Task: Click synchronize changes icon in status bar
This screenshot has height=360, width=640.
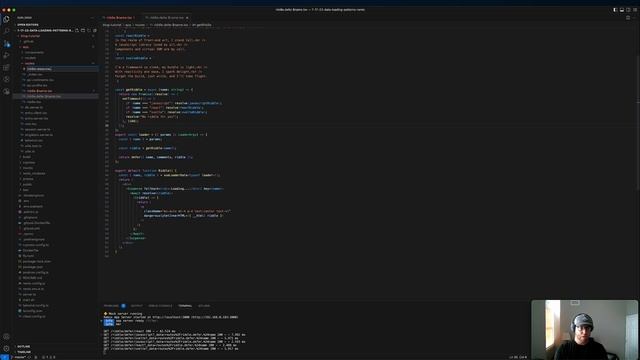Action: coord(29,357)
